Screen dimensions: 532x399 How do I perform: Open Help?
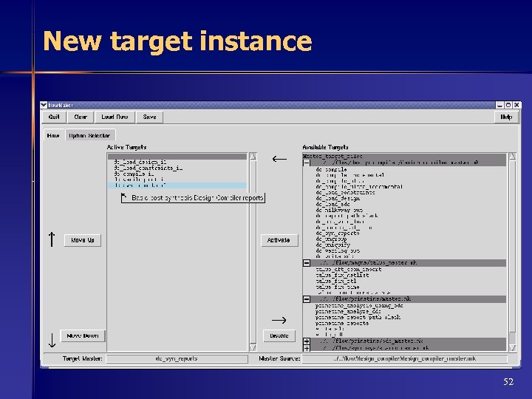(506, 117)
